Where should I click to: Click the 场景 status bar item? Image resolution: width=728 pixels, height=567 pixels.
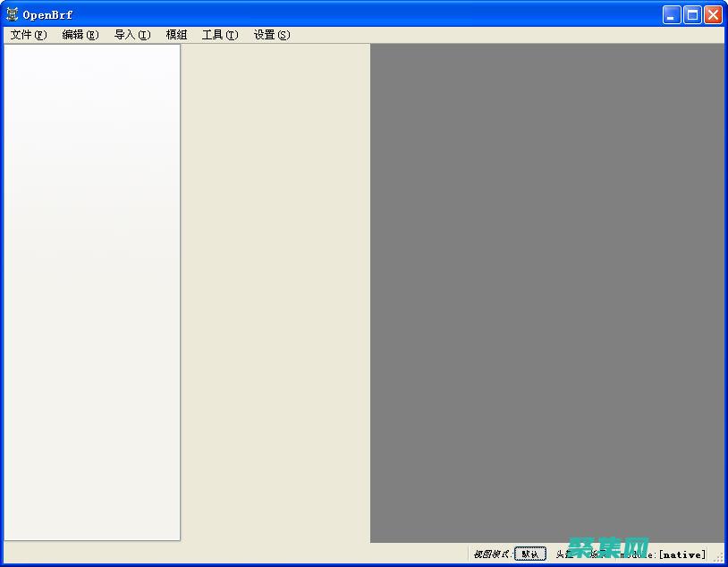pyautogui.click(x=598, y=553)
